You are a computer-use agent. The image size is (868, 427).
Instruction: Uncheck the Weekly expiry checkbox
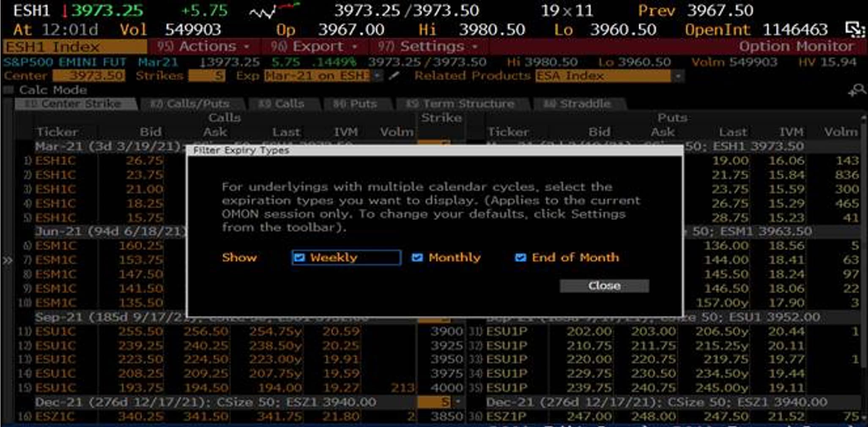[x=299, y=257]
